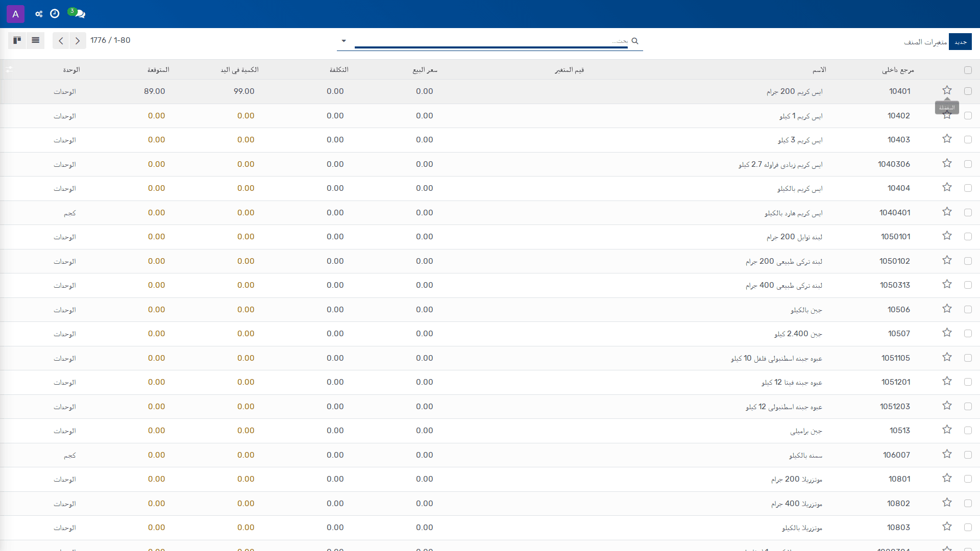This screenshot has width=980, height=551.
Task: Open optional columns adjust icon
Action: 9,69
